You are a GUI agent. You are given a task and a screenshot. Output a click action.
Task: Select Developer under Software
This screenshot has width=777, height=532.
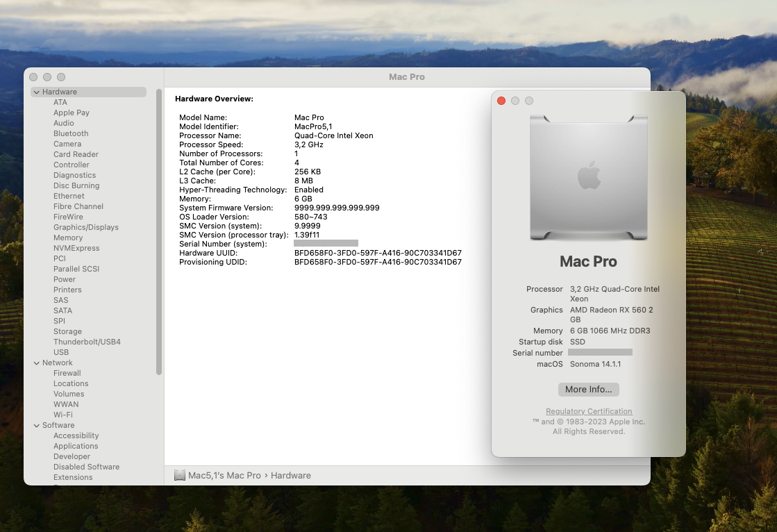pos(72,456)
